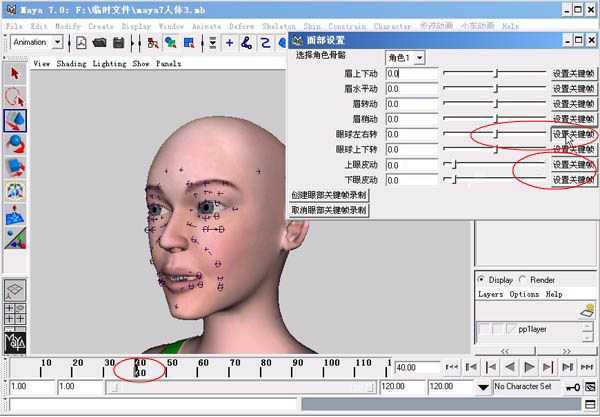Viewport: 600px width, 417px height.
Task: Collapse status line section after Animation dropdown
Action: tap(69, 42)
